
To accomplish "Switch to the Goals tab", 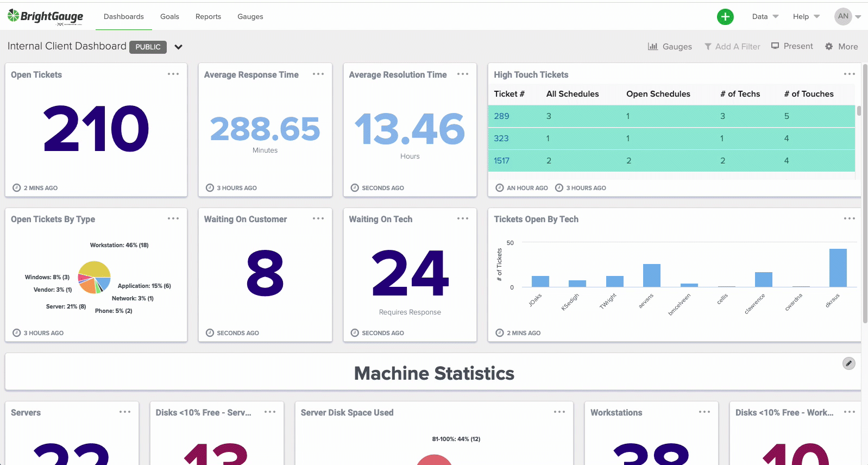I will pyautogui.click(x=169, y=16).
